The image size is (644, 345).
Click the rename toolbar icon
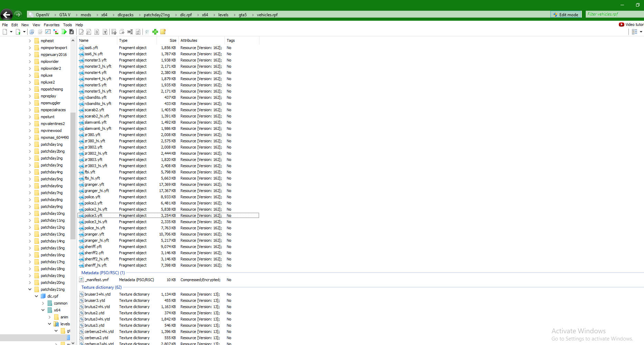130,32
